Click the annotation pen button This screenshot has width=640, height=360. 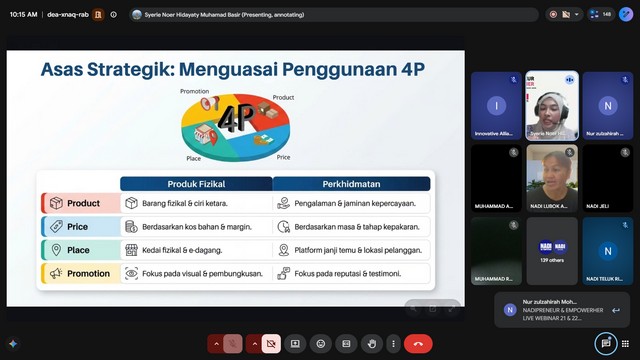tap(626, 14)
